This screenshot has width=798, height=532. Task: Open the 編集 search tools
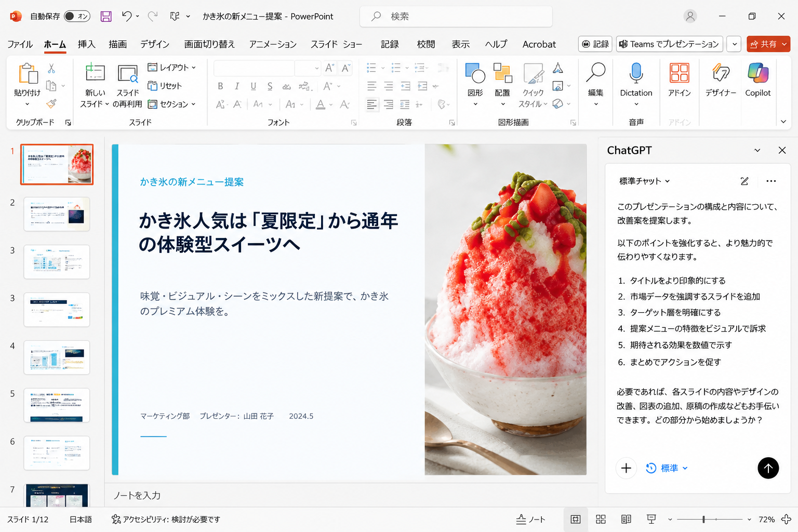click(595, 85)
